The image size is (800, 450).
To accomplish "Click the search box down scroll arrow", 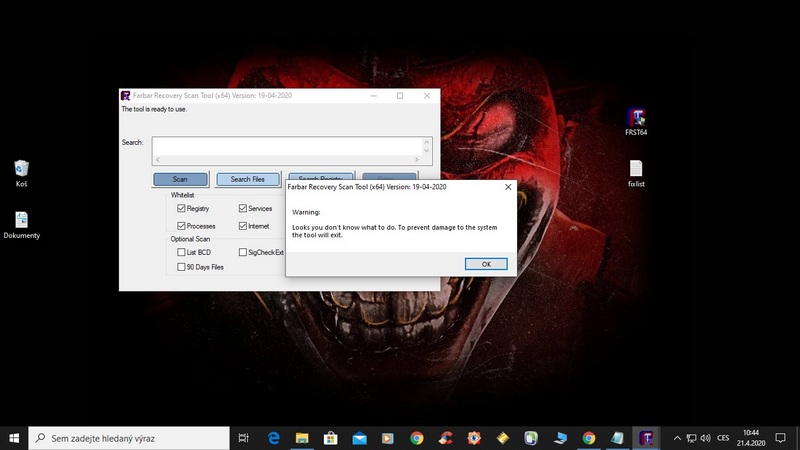I will click(x=427, y=151).
